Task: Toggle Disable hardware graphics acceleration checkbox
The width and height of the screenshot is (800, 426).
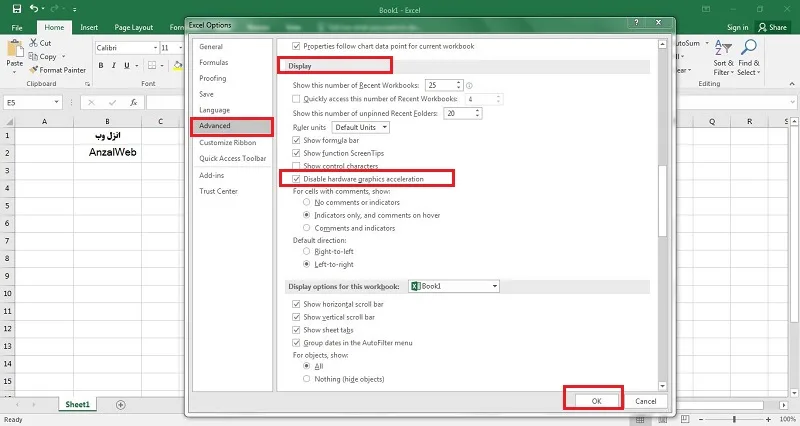Action: 296,179
